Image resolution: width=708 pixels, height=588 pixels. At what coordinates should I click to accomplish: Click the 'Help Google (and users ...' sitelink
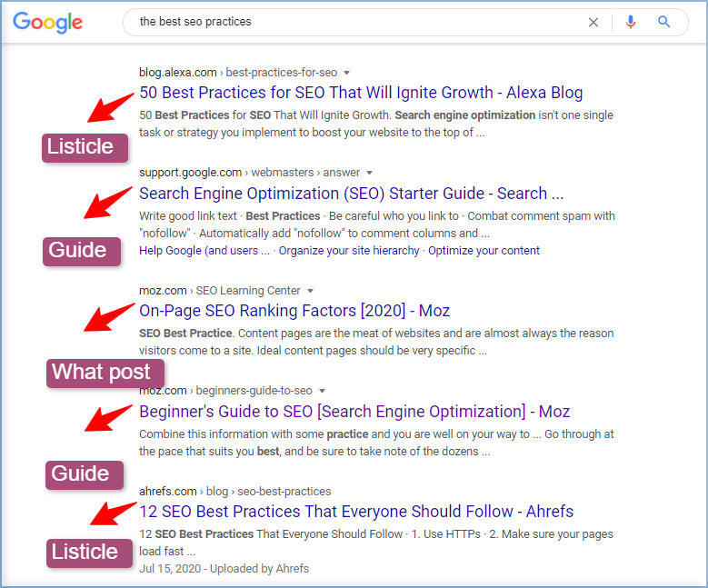coord(204,251)
